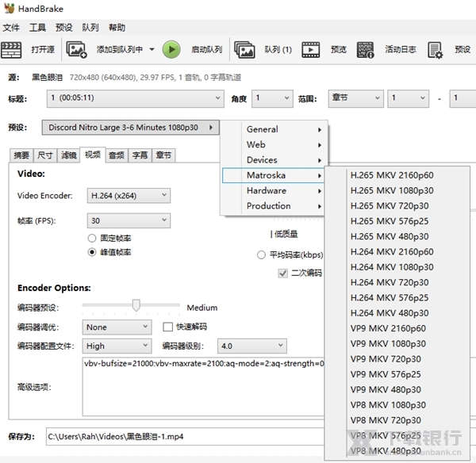Expand the Devices preset submenu
The image size is (476, 463).
click(x=274, y=160)
